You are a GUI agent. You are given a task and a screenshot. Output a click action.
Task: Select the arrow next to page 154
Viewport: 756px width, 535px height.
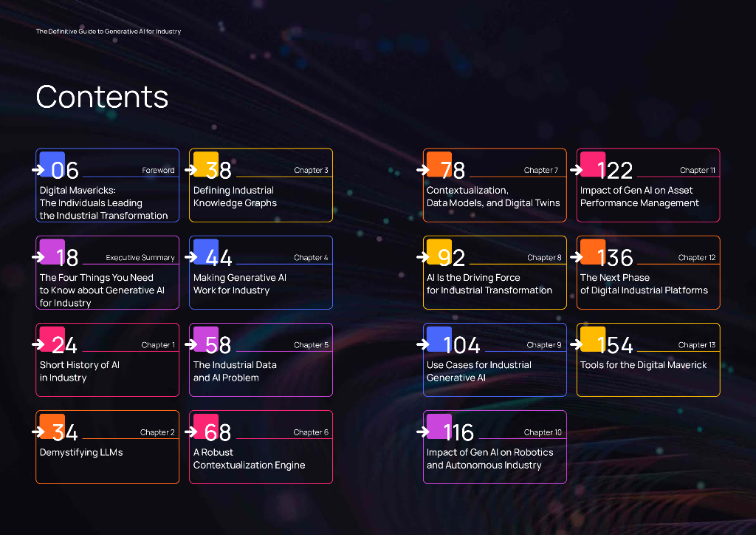576,344
